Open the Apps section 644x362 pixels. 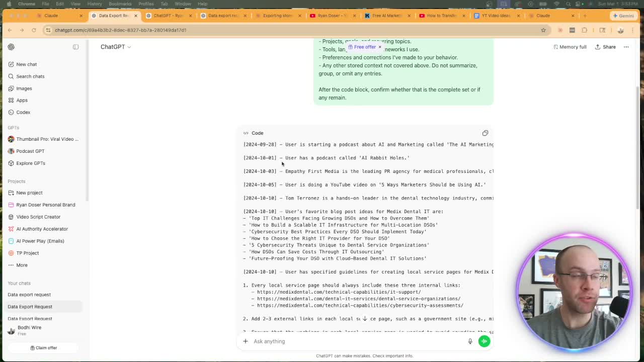22,100
